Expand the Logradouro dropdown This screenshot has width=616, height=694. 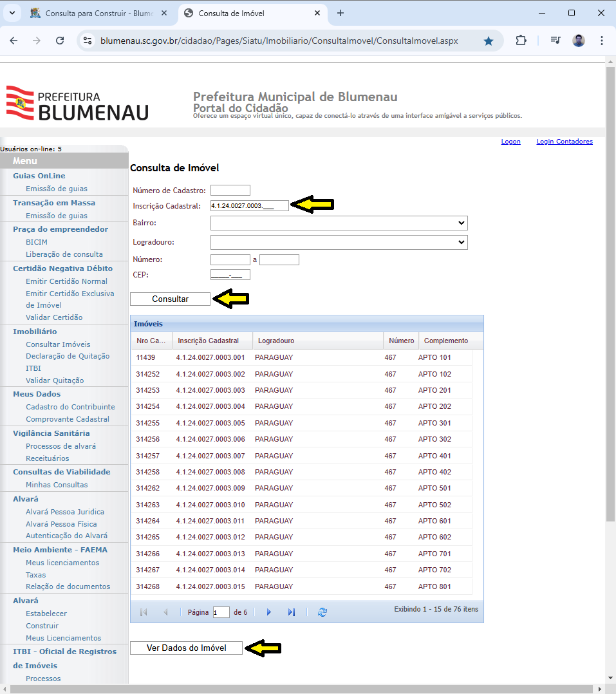[339, 242]
